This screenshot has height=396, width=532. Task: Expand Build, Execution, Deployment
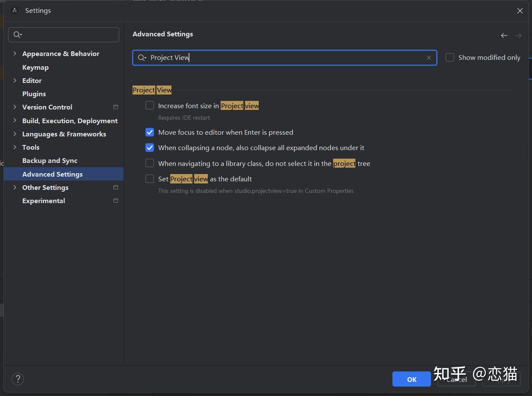15,121
